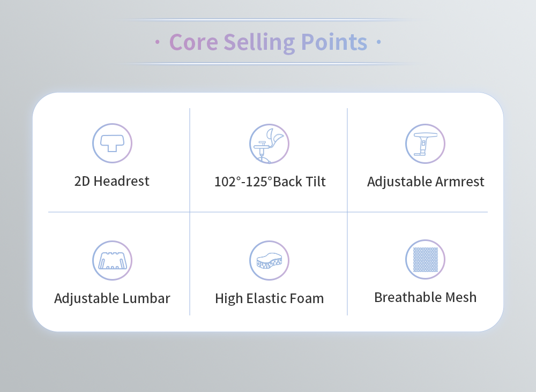
Task: Click the 'Adjustable Lumbar' text
Action: tap(112, 298)
